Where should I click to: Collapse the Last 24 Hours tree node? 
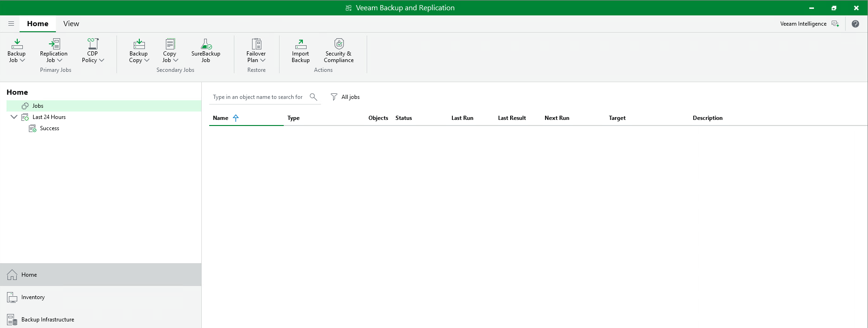pyautogui.click(x=14, y=117)
